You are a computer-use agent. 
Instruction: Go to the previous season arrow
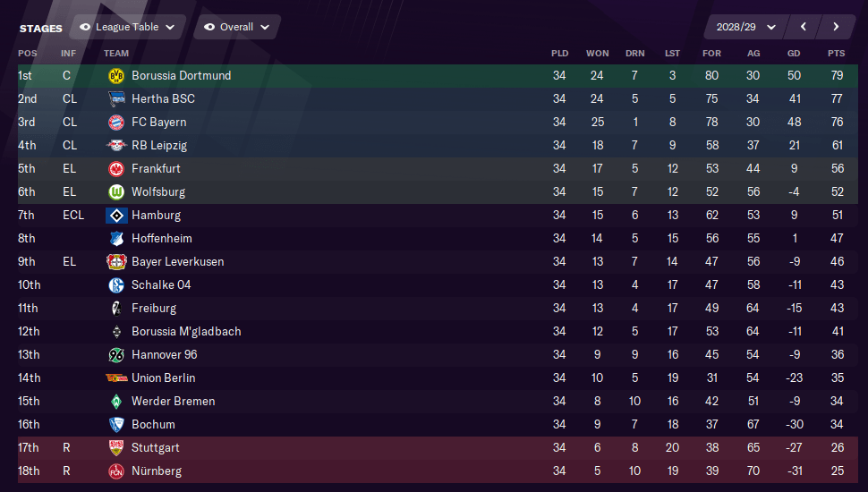tap(803, 27)
